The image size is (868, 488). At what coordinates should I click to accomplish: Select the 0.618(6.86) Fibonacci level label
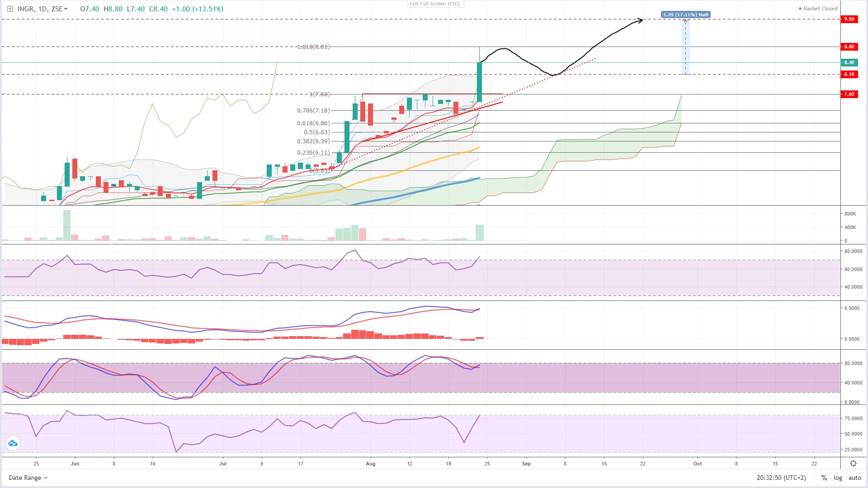tap(313, 123)
